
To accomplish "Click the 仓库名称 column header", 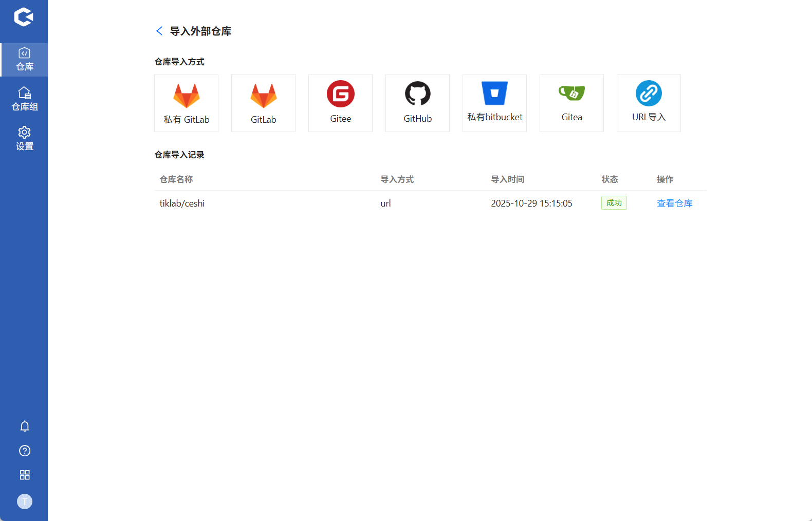I will [176, 179].
